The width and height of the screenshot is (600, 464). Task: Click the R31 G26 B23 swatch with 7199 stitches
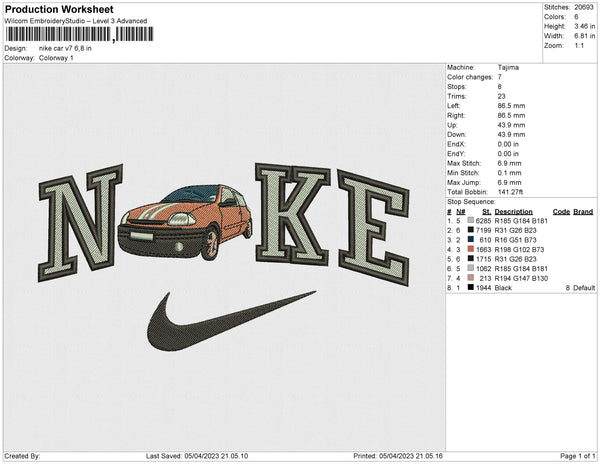point(471,230)
